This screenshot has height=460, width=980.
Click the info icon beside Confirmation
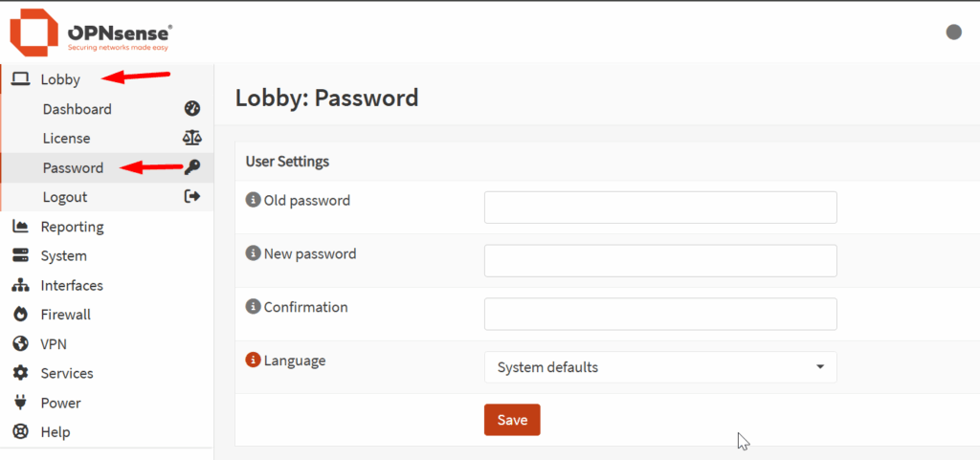[254, 308]
